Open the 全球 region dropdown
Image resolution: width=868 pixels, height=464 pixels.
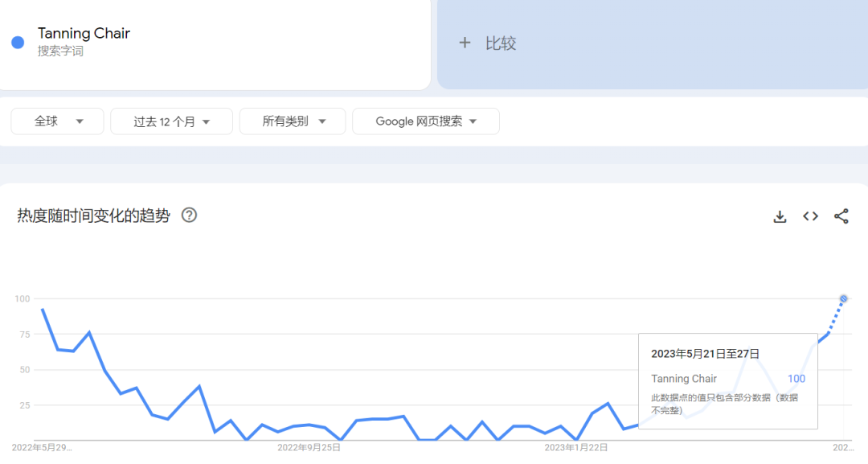(57, 121)
